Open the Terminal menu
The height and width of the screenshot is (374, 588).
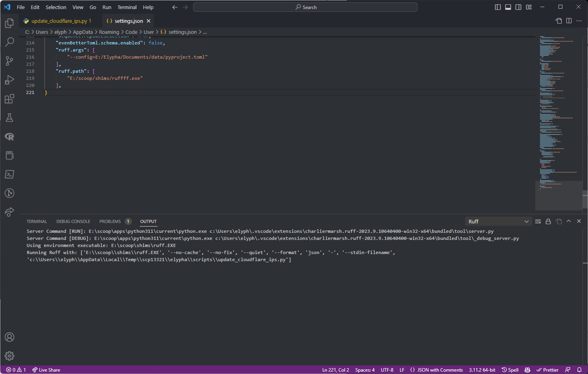pos(127,7)
